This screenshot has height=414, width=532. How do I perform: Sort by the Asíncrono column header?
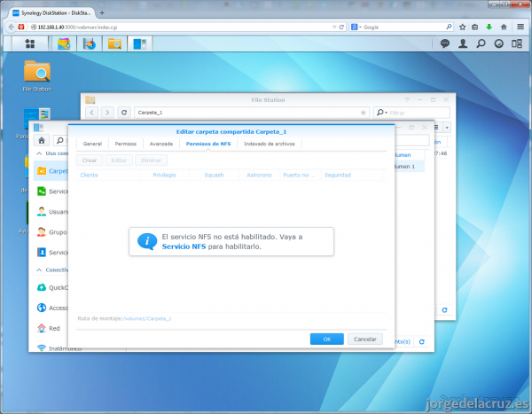[259, 175]
